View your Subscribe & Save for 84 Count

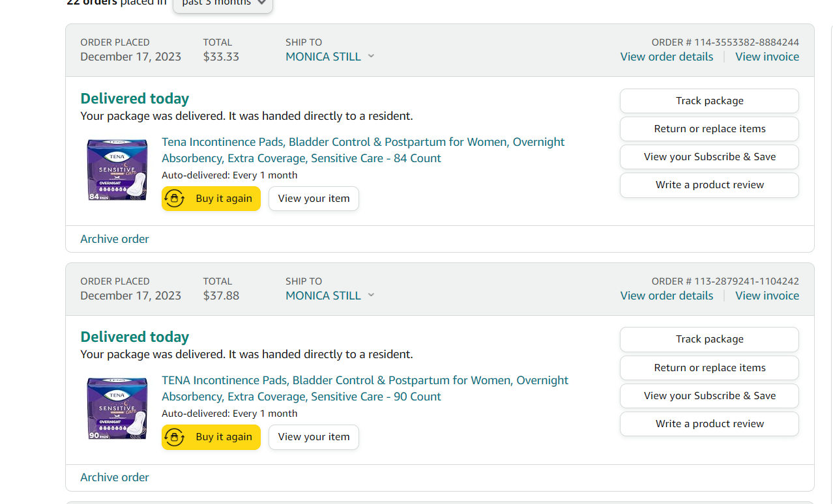tap(709, 157)
